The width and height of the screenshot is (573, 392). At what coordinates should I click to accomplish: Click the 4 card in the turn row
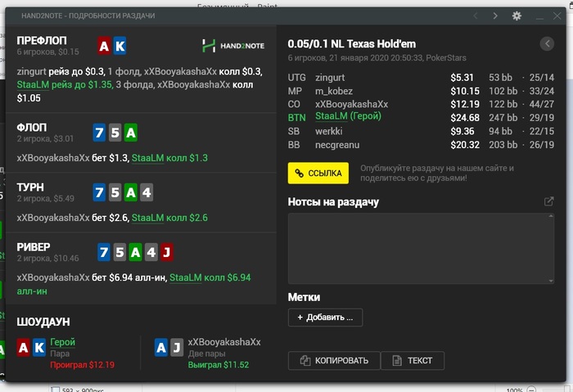(147, 192)
